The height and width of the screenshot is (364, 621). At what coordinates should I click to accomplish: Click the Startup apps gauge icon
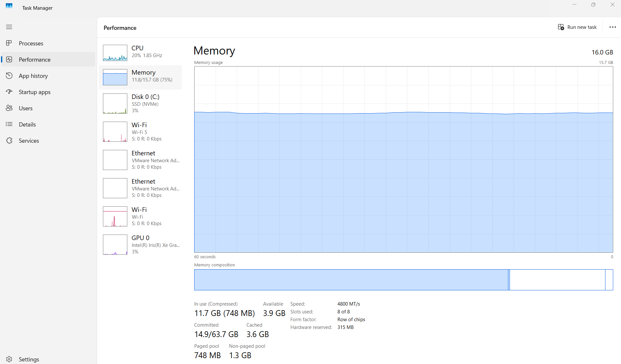(9, 92)
